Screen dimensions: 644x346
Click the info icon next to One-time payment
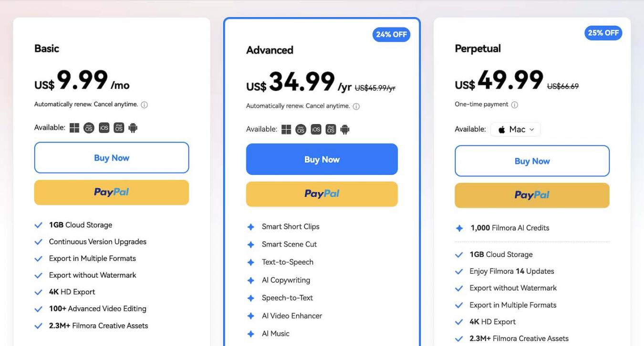click(x=515, y=105)
